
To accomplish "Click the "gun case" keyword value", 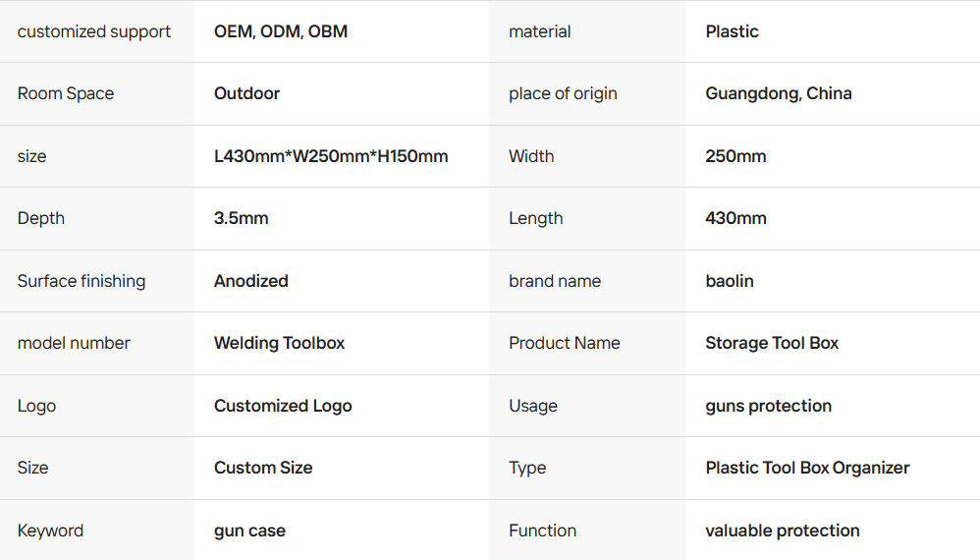I will click(x=249, y=531).
